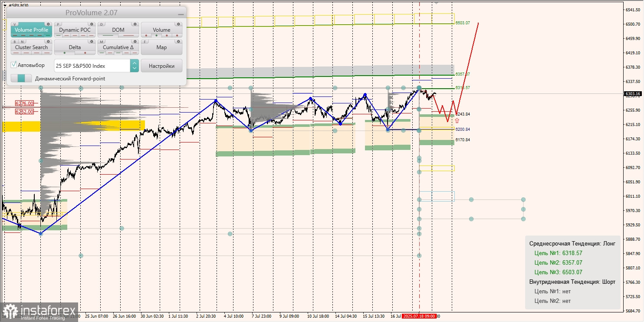This screenshot has height=322, width=644.
Task: Click the 6276.00 red price label
Action: point(24,103)
